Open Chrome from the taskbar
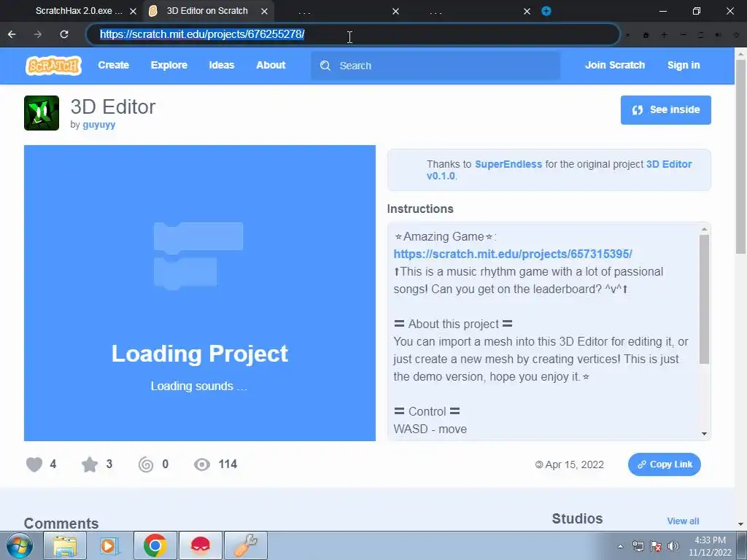 [155, 545]
